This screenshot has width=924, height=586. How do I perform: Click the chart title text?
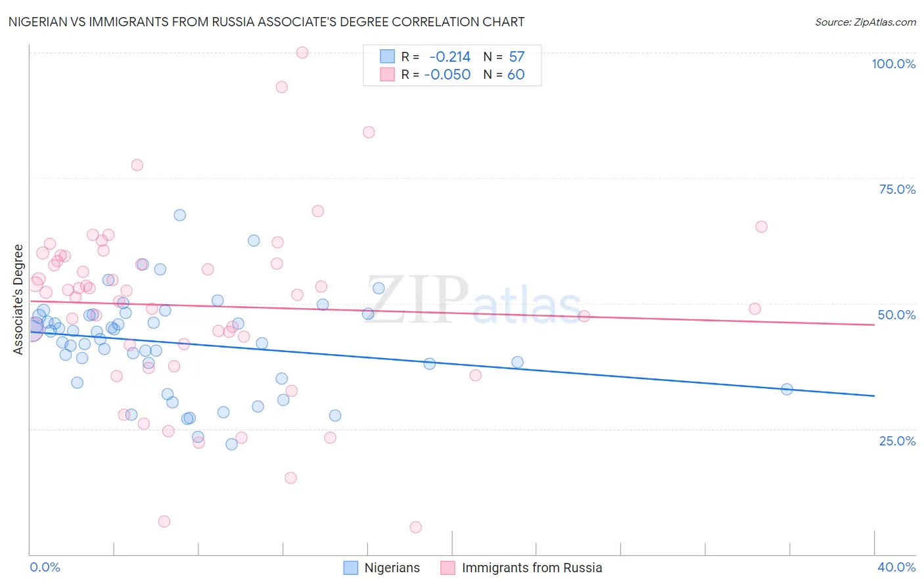266,22
